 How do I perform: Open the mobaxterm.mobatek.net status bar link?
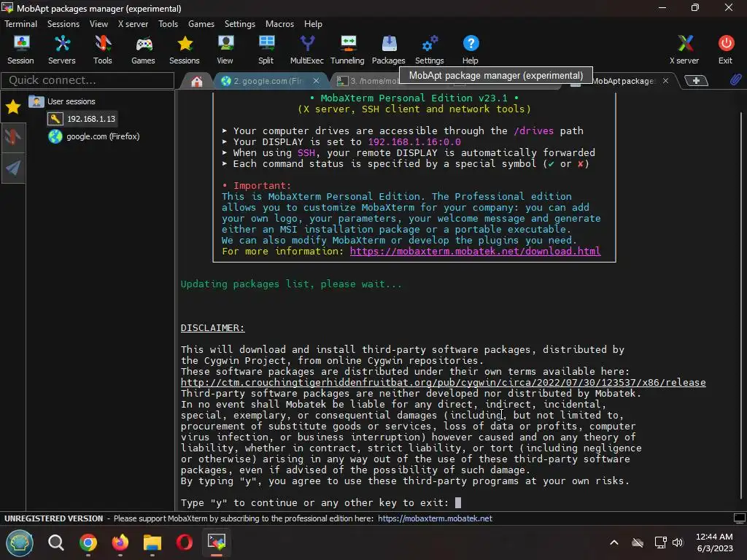(435, 518)
